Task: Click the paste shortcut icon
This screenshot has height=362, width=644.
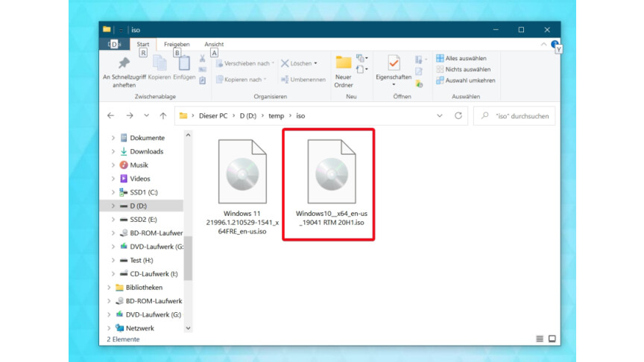Action: 203,80
